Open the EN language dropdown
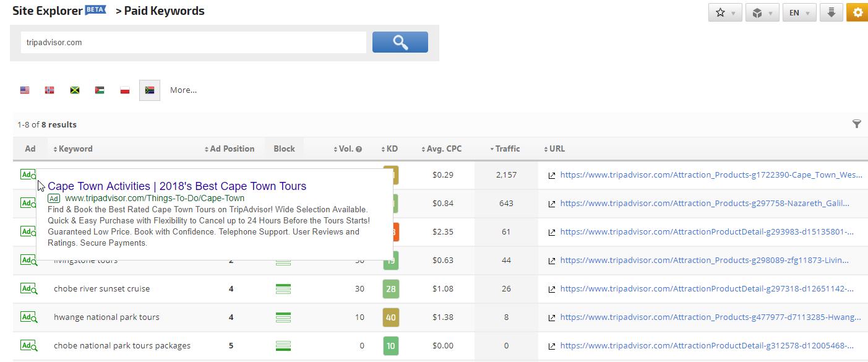The image size is (868, 362). click(799, 12)
